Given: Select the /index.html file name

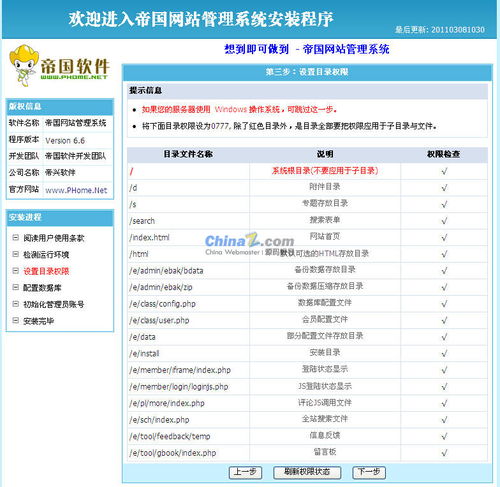Looking at the screenshot, I should coord(149,238).
